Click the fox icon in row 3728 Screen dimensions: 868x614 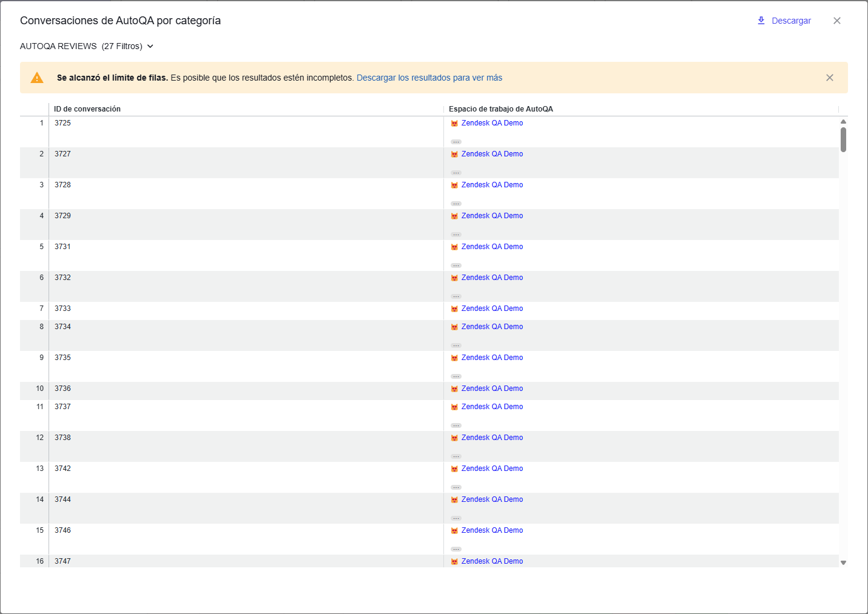coord(454,185)
